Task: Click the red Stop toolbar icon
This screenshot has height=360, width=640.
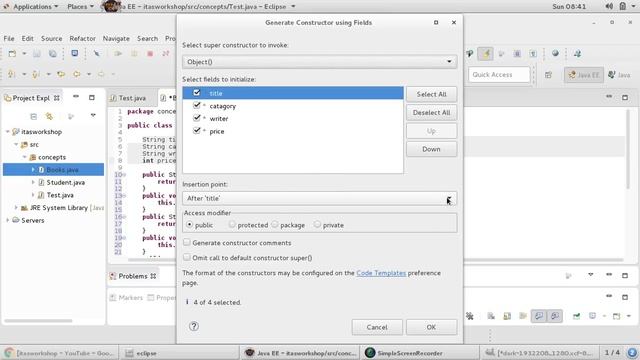Action: 150,53
